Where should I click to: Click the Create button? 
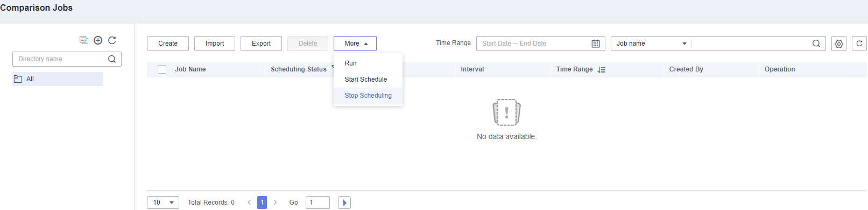168,44
